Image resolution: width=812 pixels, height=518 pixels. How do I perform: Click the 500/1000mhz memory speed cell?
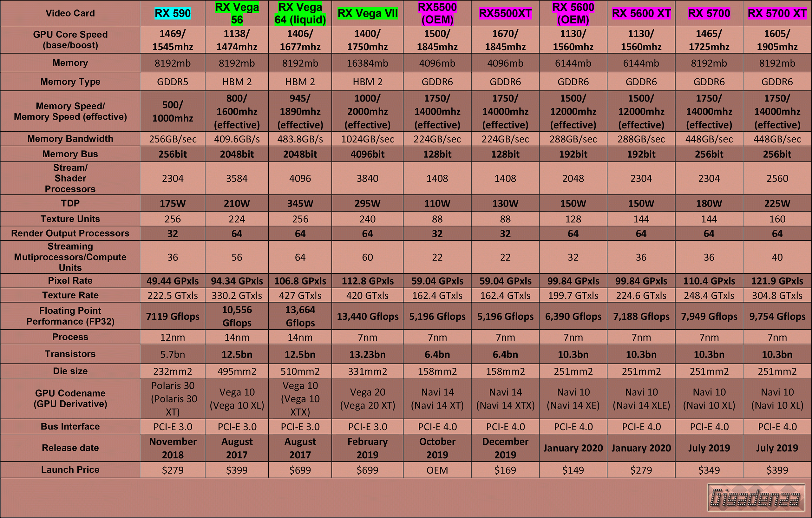(x=172, y=111)
